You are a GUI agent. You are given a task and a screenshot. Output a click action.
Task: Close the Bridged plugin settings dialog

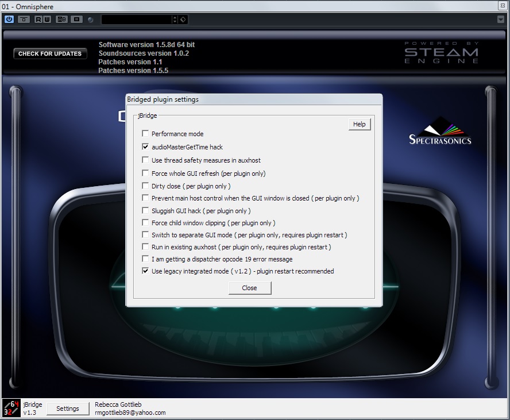[249, 288]
